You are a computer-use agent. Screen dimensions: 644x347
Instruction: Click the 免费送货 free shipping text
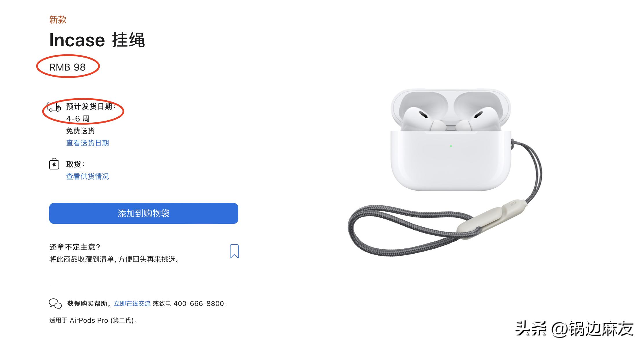click(80, 131)
